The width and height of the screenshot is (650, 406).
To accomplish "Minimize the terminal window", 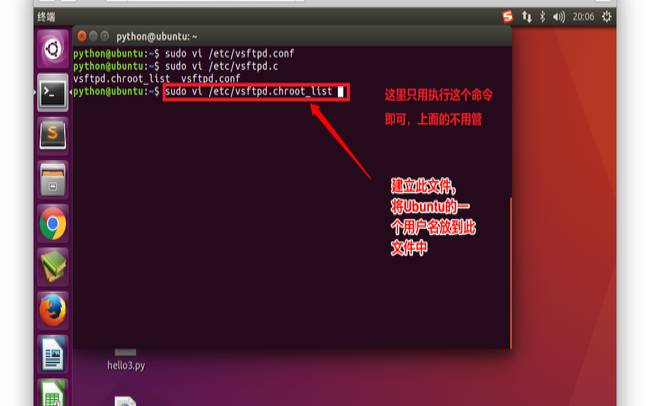I will pos(93,36).
